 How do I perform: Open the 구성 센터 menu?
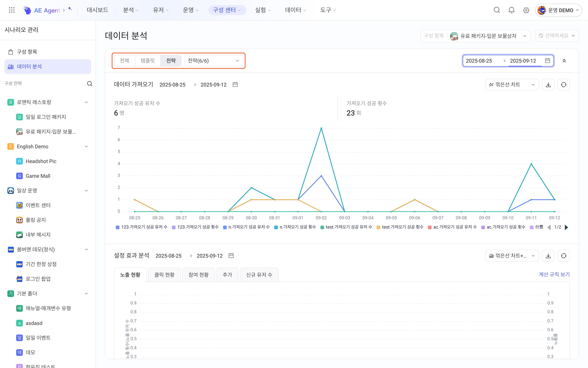coord(227,10)
